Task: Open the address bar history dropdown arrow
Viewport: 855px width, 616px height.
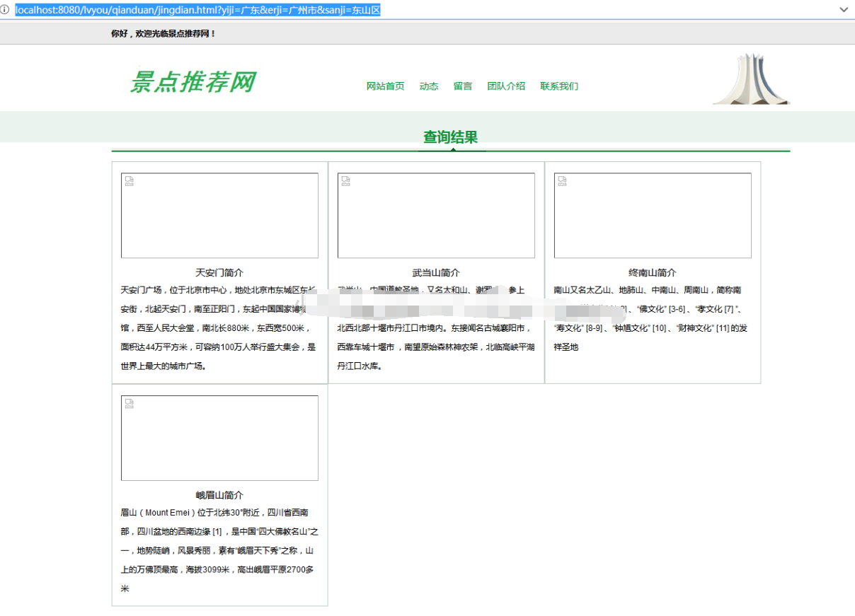Action: click(844, 10)
